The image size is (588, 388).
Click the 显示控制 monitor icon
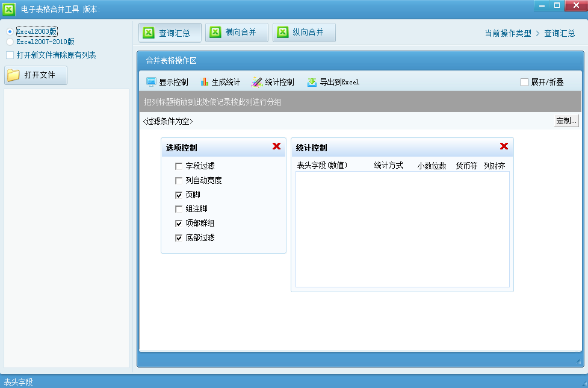pyautogui.click(x=151, y=82)
